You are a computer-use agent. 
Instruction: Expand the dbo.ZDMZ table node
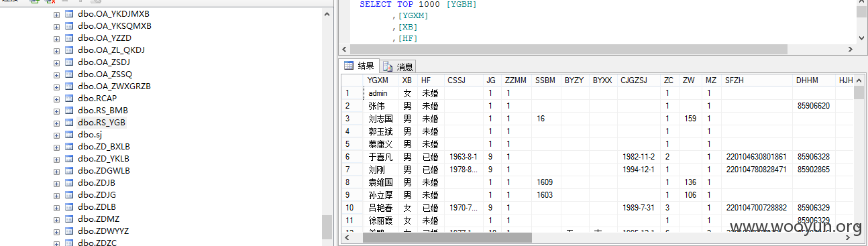point(56,219)
